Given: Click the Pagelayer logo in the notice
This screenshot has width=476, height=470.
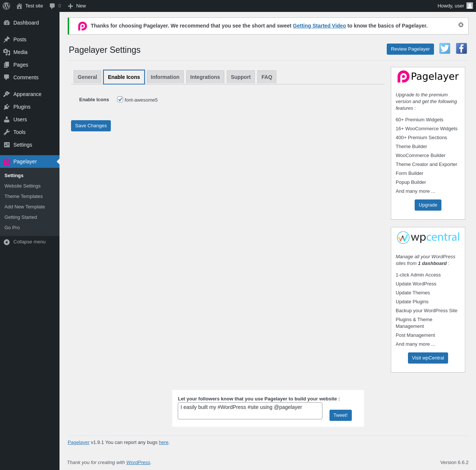Looking at the screenshot, I should click(x=83, y=26).
